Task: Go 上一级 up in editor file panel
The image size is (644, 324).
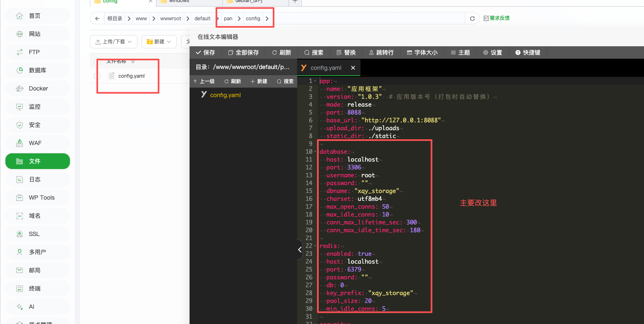Action: tap(204, 81)
